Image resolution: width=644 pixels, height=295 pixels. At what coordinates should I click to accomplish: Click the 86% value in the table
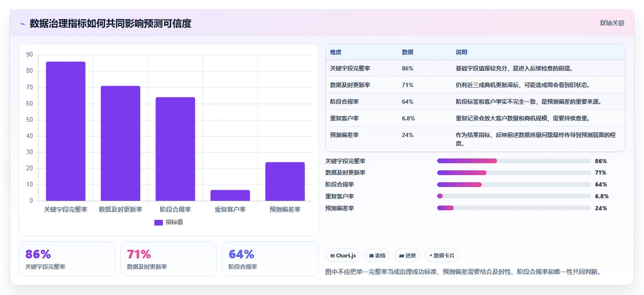click(408, 69)
